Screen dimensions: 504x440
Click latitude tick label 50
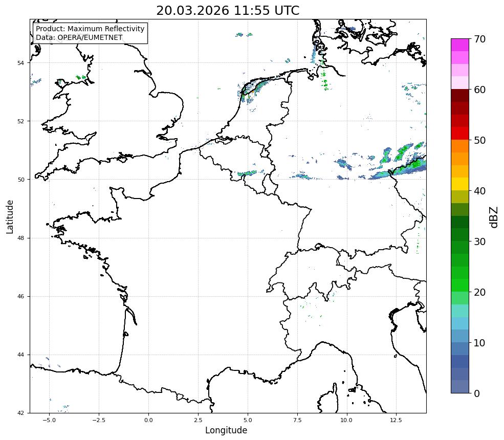20,180
